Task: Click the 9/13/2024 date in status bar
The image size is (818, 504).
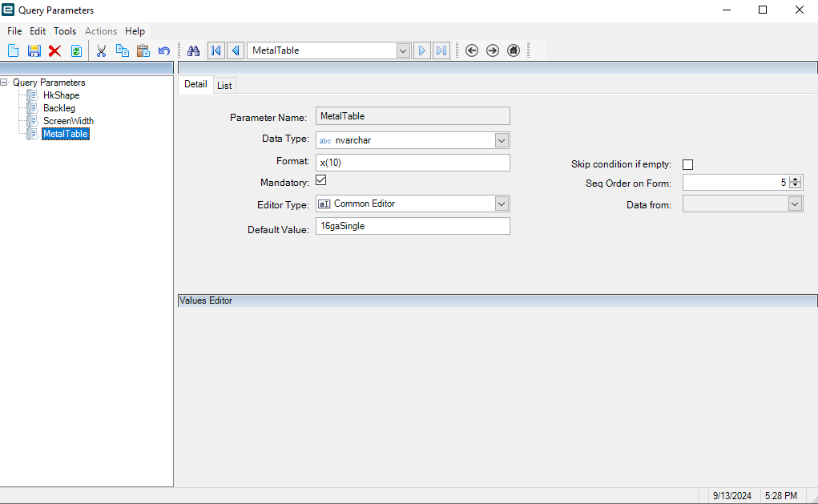Action: 732,496
